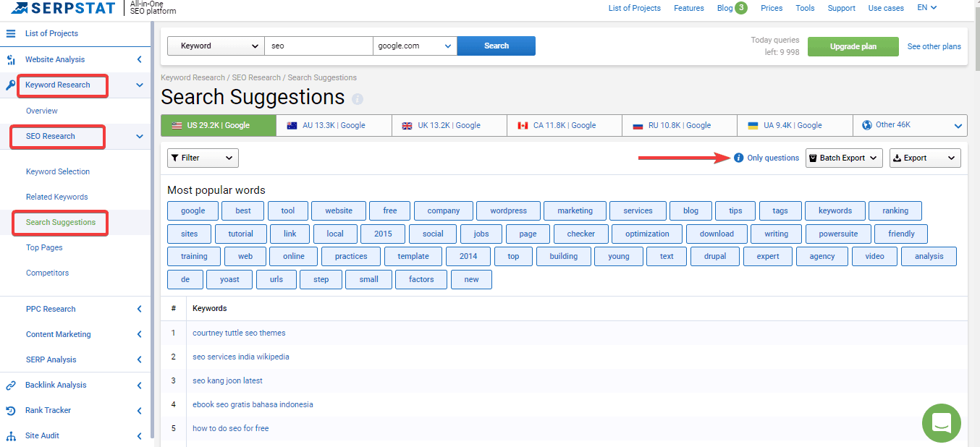980x447 pixels.
Task: Click the Serpstat logo
Action: tap(62, 8)
